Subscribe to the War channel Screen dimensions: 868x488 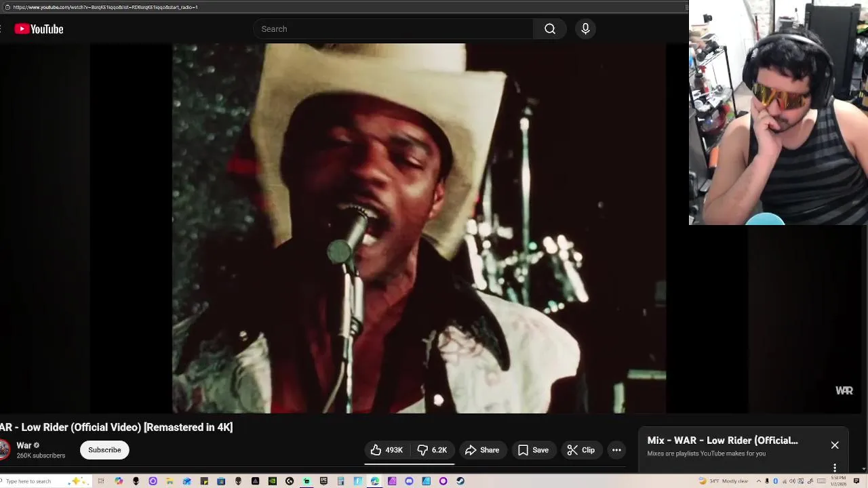(104, 450)
